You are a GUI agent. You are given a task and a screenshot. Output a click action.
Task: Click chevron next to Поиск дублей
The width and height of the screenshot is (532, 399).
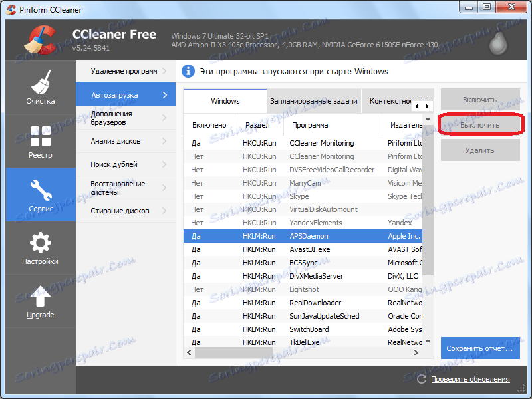(164, 164)
